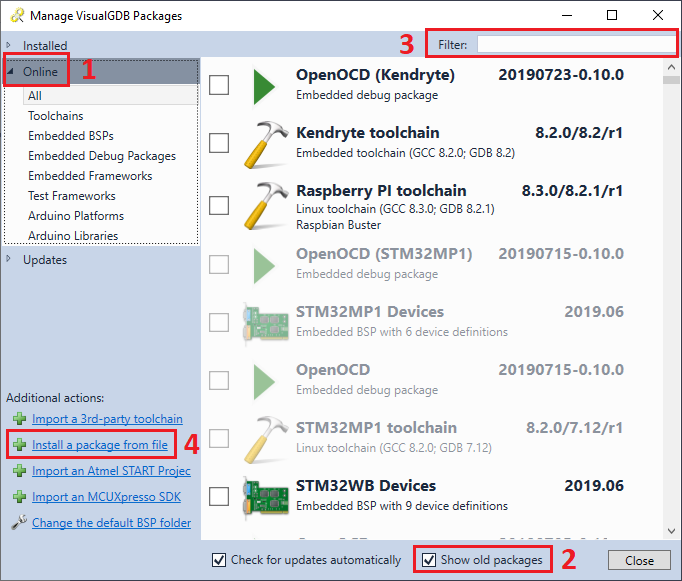Tick the OpenOCD 20190715 package checkbox

point(219,380)
